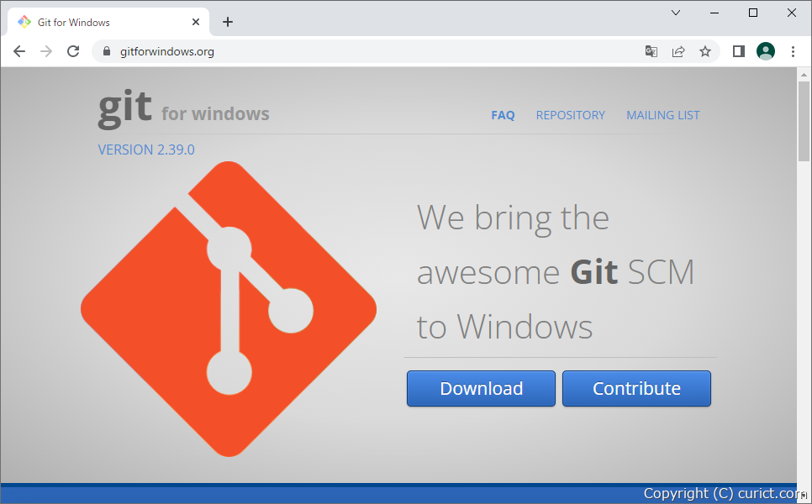Image resolution: width=812 pixels, height=504 pixels.
Task: Go to the REPOSITORY link
Action: 570,115
